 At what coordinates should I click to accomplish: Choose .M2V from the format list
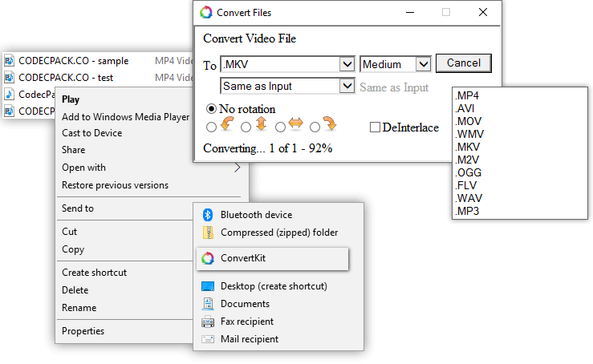(467, 160)
